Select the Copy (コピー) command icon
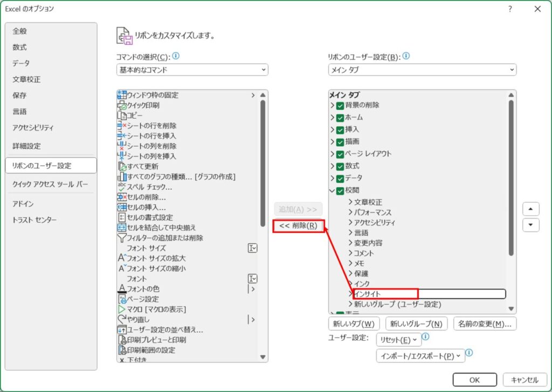552x392 pixels. (x=122, y=115)
